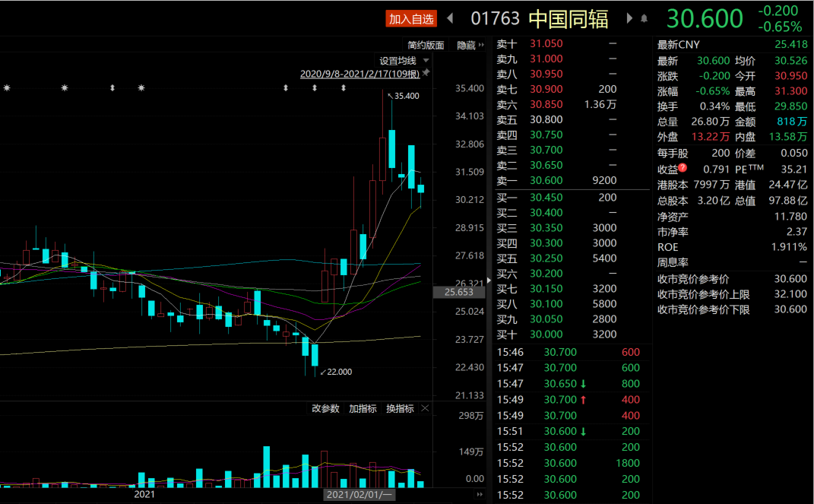Click the small triangle handle beside the order book
Screen dimensions: 814x504
489,281
